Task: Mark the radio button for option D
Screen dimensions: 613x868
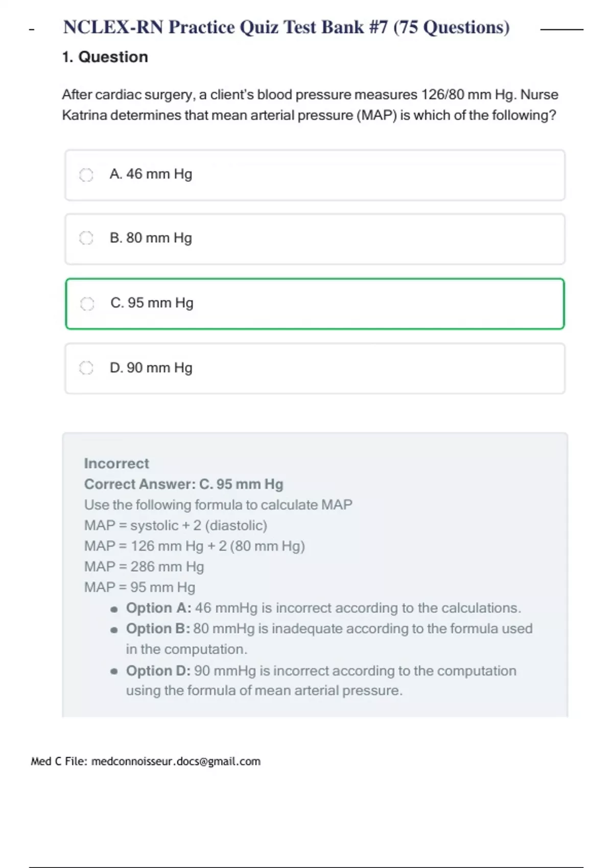Action: coord(86,368)
